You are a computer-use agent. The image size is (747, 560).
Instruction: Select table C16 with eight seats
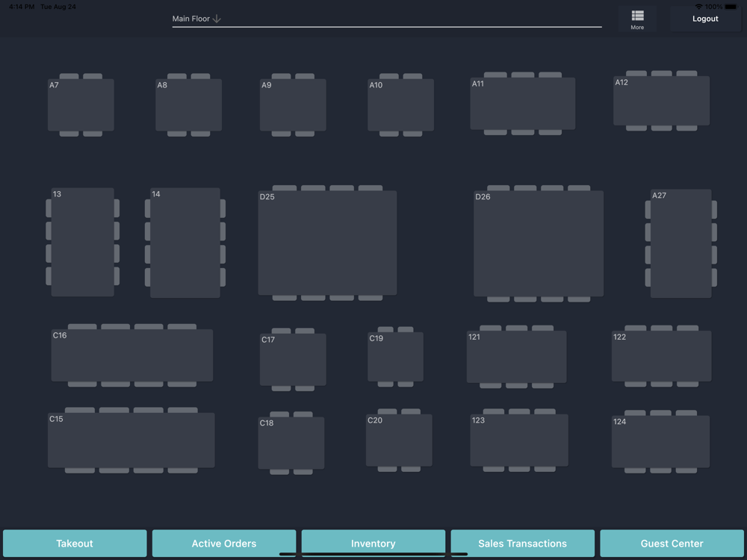pos(132,355)
